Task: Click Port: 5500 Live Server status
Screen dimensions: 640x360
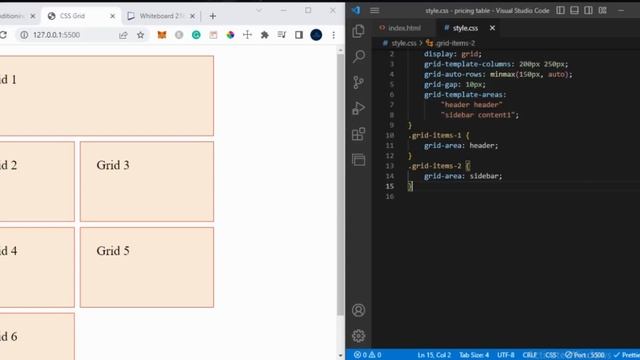Action: pyautogui.click(x=584, y=355)
